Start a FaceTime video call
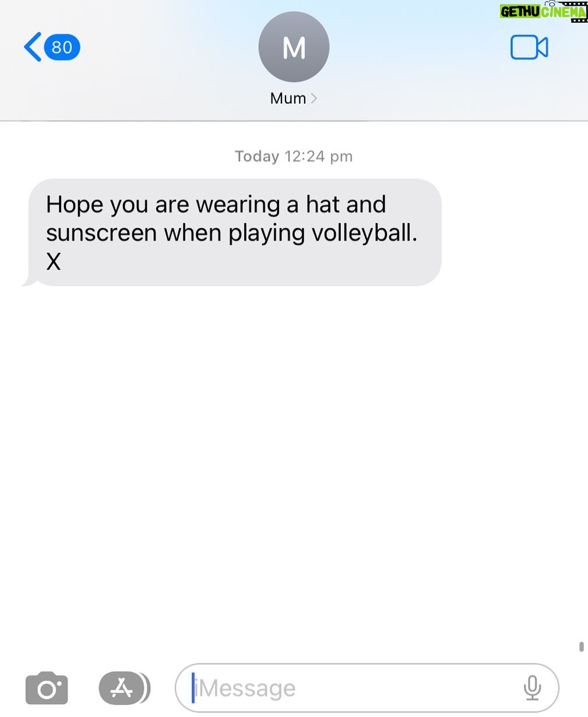The width and height of the screenshot is (588, 717). tap(529, 48)
